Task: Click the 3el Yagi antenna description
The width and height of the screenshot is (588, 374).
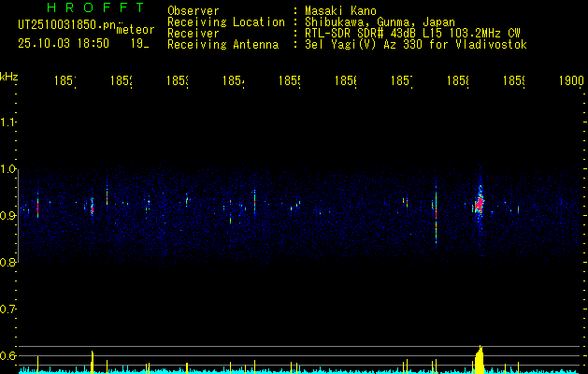Action: click(x=416, y=45)
